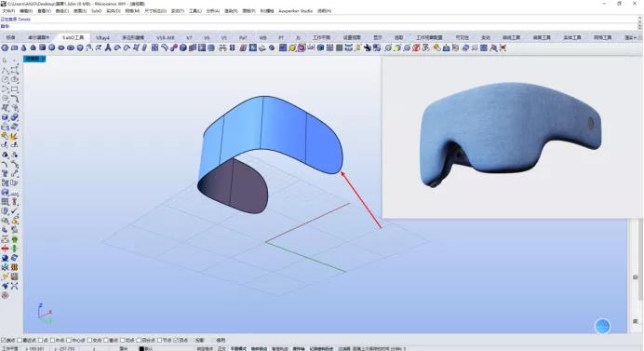The height and width of the screenshot is (351, 644).
Task: Select the Box solid tool in left sidebar
Action: 5,117
